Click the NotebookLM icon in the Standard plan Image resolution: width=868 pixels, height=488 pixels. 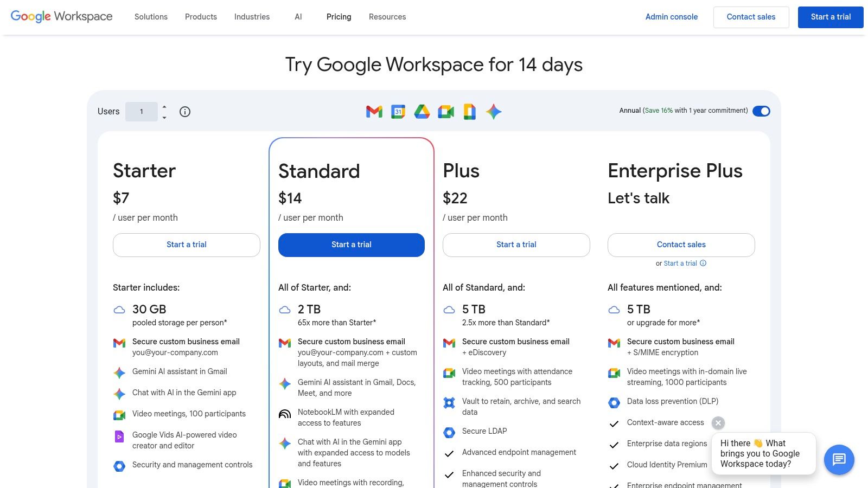coord(284,414)
